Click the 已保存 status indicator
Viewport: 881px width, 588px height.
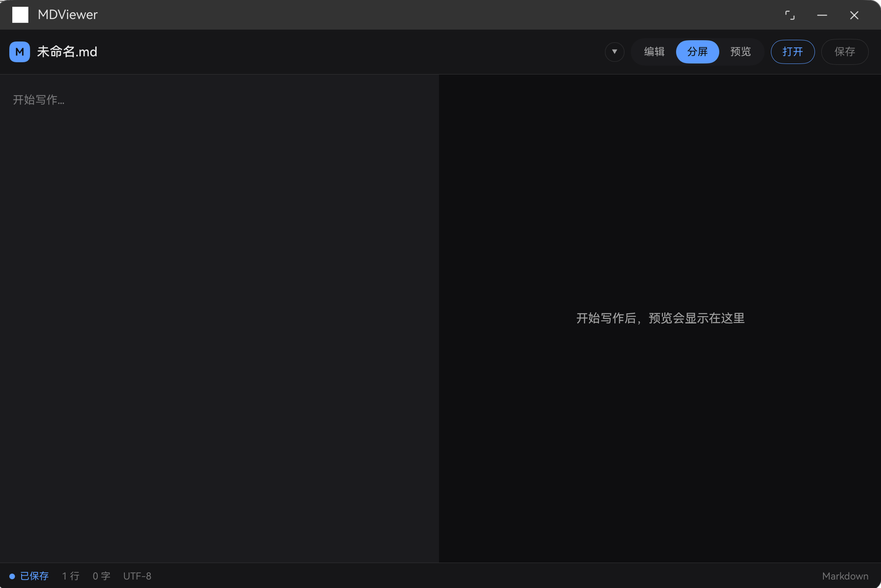(x=29, y=576)
